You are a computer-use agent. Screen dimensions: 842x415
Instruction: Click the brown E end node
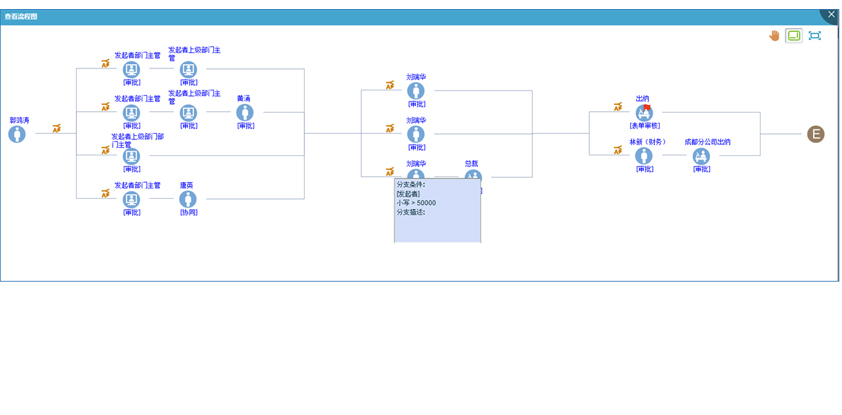816,134
